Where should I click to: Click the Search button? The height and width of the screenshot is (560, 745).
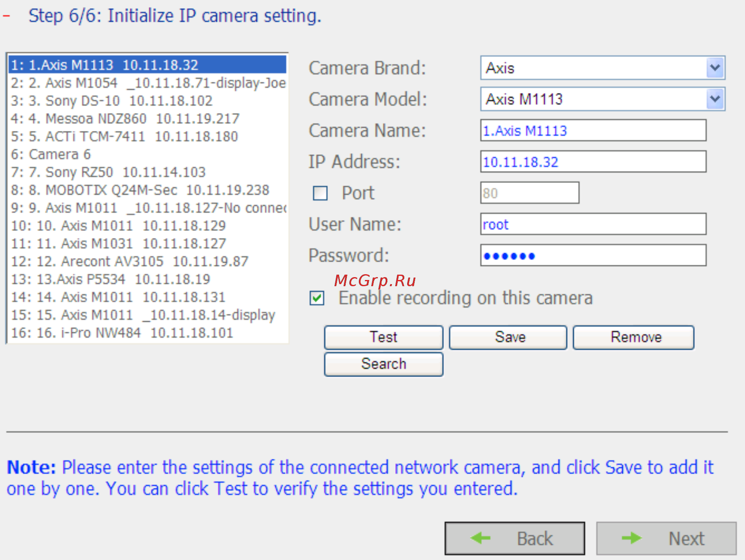tap(384, 364)
